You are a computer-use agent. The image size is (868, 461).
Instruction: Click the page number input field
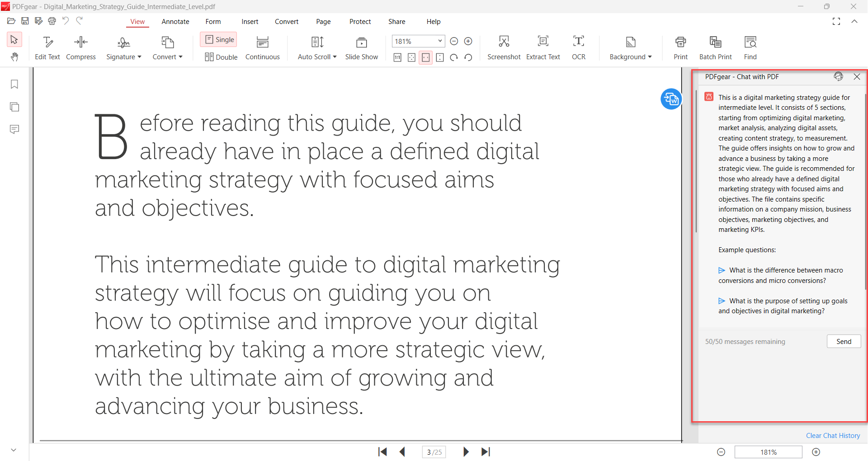[433, 452]
